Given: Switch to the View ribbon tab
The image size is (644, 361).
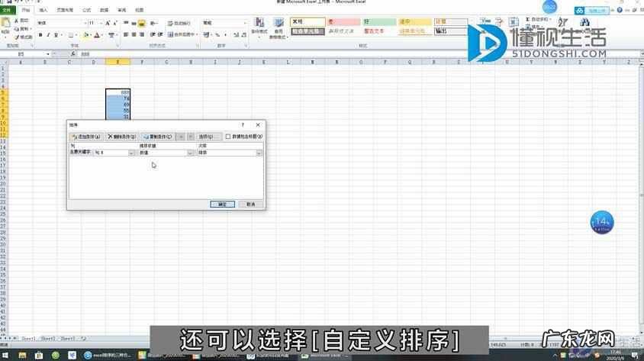Looking at the screenshot, I should click(139, 10).
